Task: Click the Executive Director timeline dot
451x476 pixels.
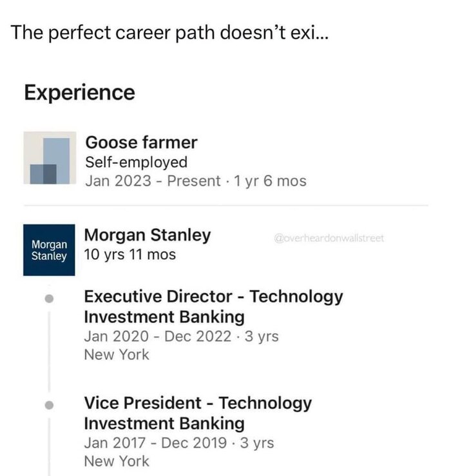Action: 49,299
